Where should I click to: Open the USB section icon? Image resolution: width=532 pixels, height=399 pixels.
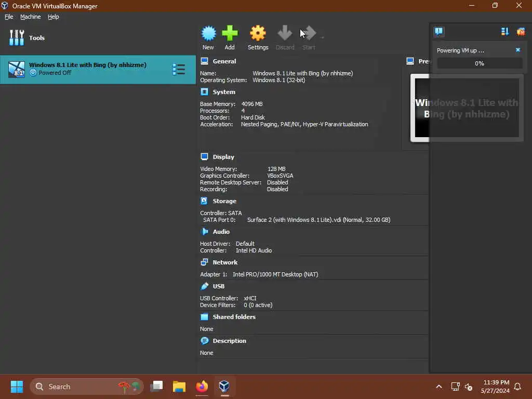(x=204, y=286)
